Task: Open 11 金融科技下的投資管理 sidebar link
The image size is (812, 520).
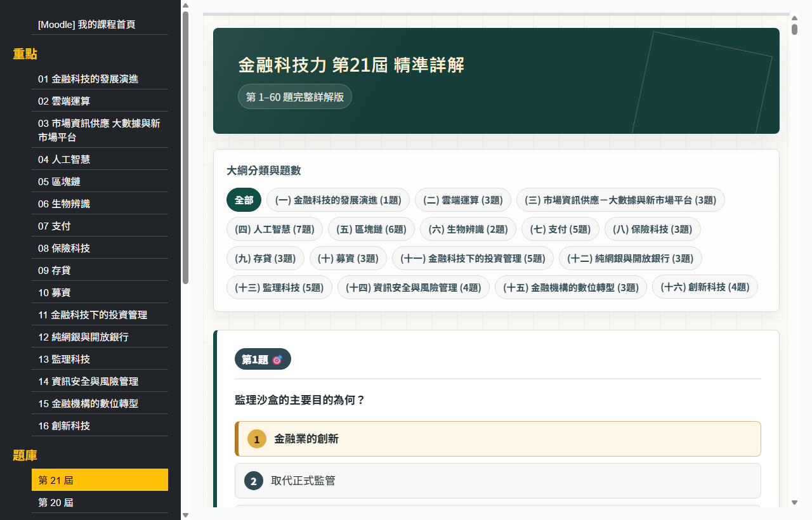Action: 100,315
